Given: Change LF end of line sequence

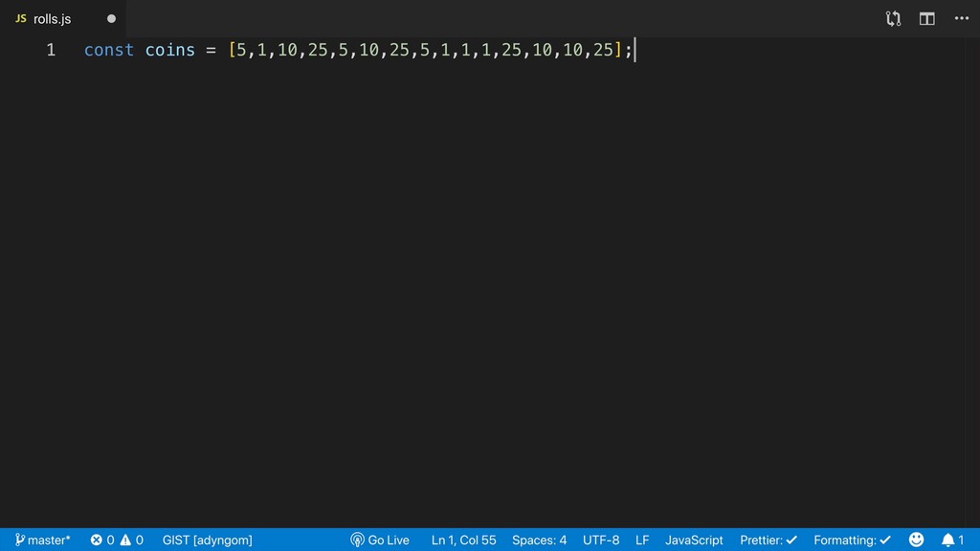Looking at the screenshot, I should point(642,540).
